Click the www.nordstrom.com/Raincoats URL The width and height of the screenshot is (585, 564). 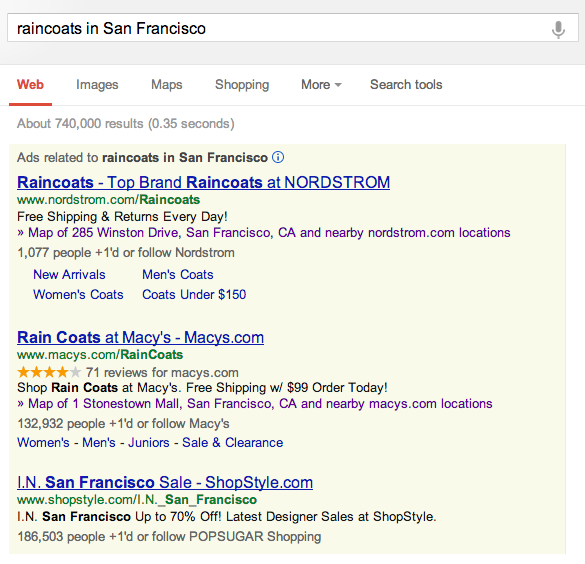[109, 200]
